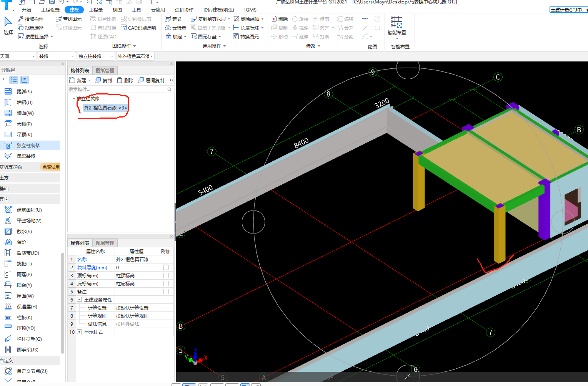
Task: Click 新建 new component button
Action: point(78,80)
